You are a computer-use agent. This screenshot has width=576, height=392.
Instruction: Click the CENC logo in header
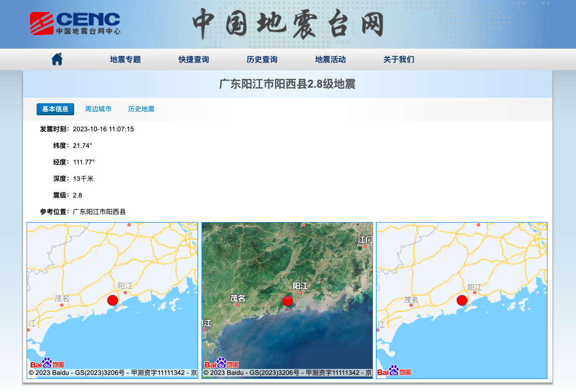(x=75, y=24)
